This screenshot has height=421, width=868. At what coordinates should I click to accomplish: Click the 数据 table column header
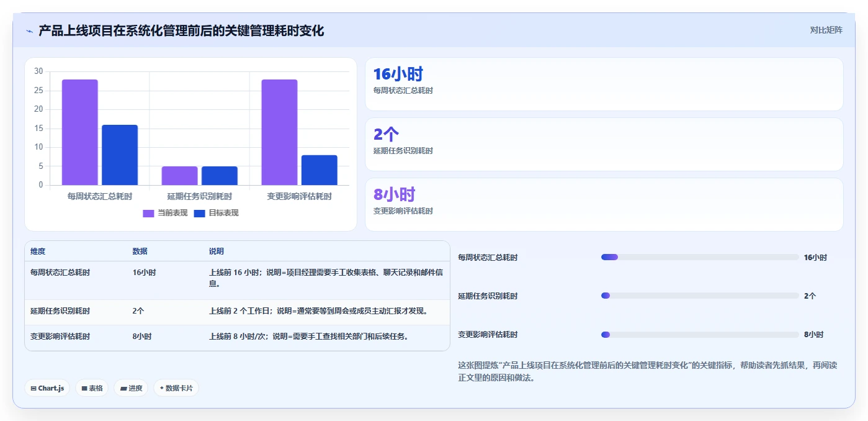140,251
